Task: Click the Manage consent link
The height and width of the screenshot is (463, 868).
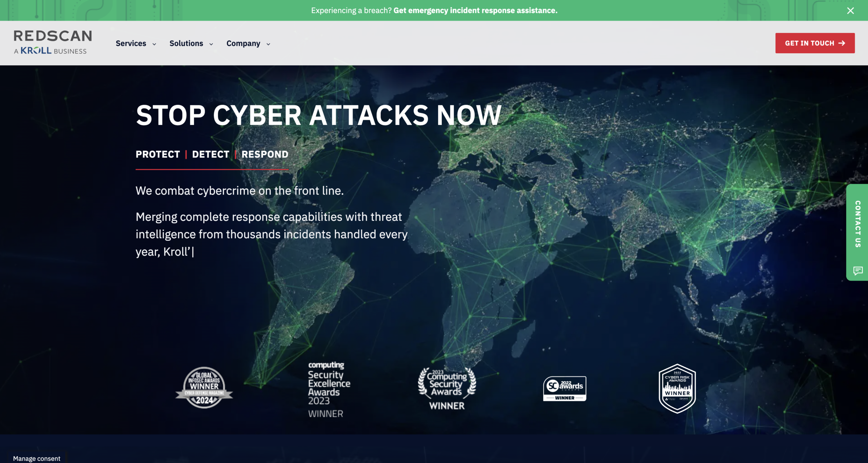Action: [36, 458]
